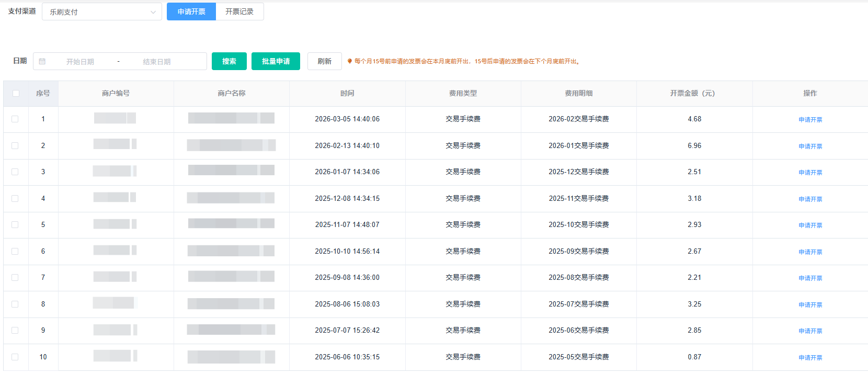Screen dimensions: 868x374
Task: Click the invoice amount 4.68
Action: click(694, 119)
